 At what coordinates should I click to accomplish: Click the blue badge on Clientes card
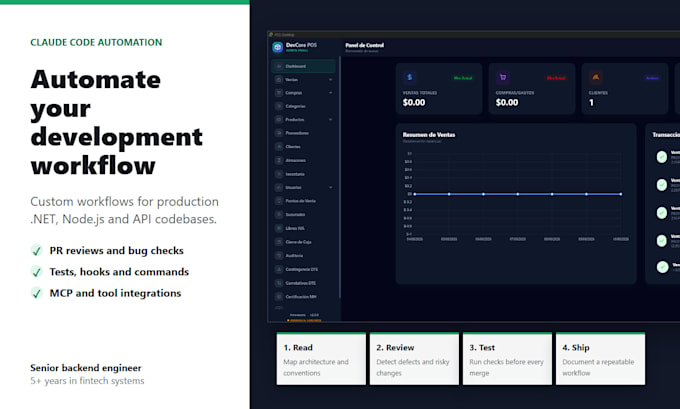652,78
